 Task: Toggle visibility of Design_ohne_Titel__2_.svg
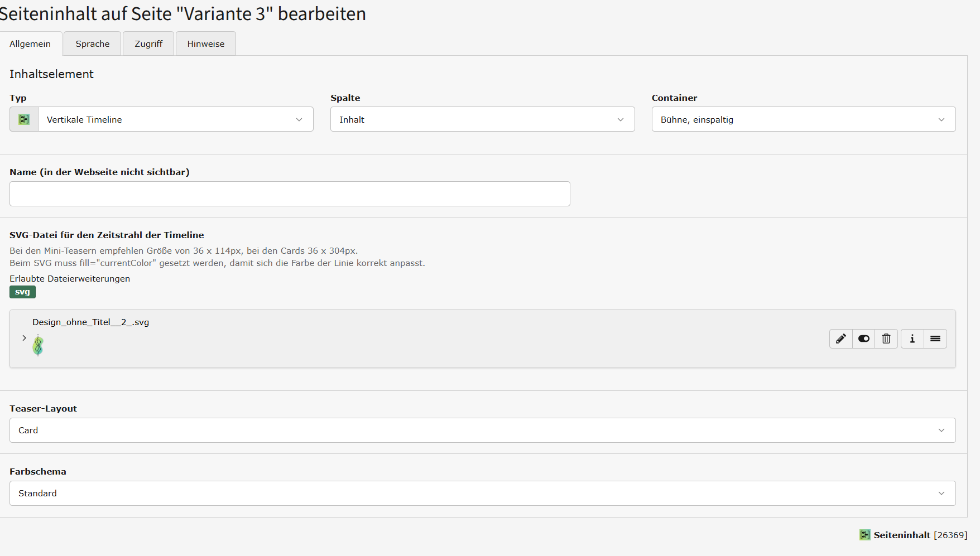(x=863, y=339)
